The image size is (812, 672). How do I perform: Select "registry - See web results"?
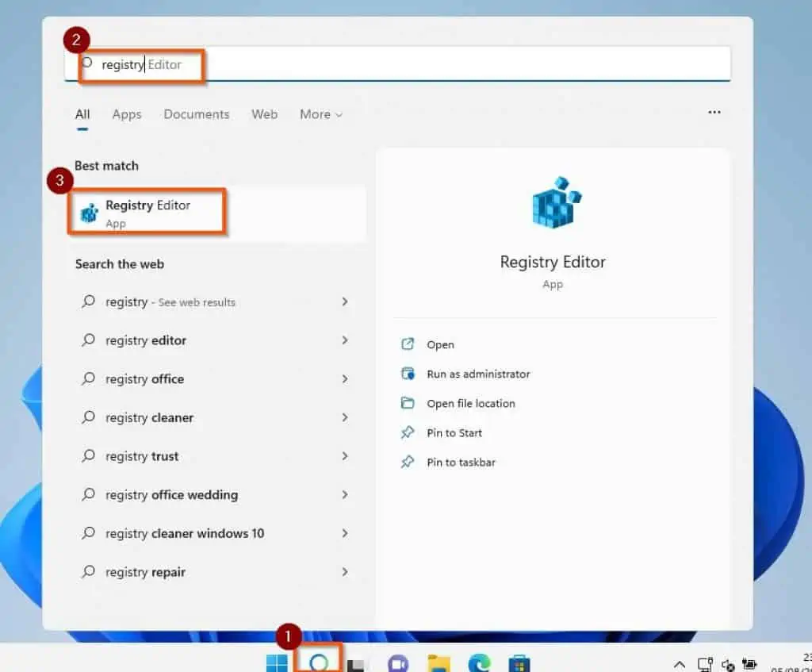coord(170,302)
